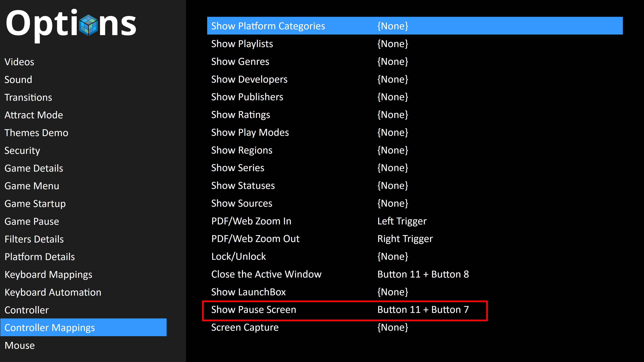Screen dimensions: 644x362
Task: Click the Show Publishers mapping row
Action: pos(415,97)
